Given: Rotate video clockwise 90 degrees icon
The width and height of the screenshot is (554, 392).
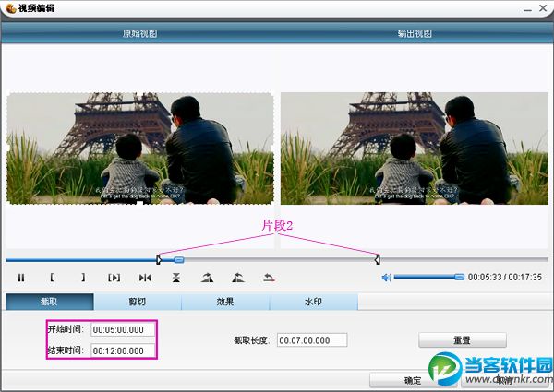Looking at the screenshot, I should (207, 278).
